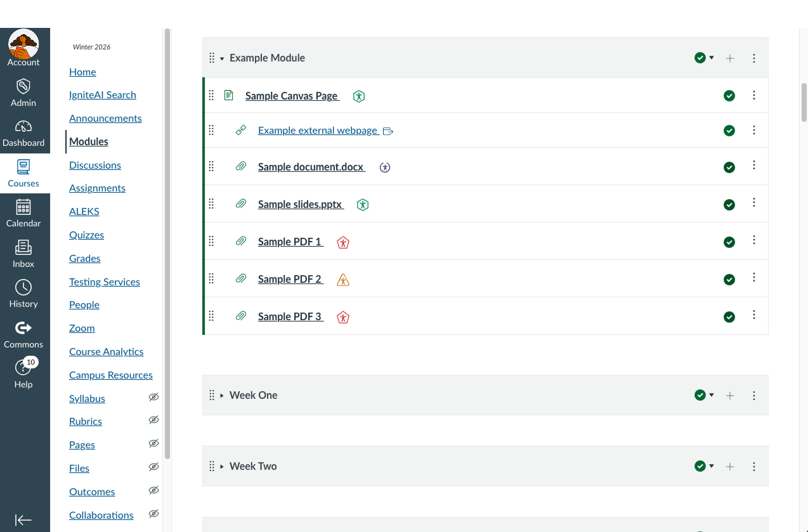Click the hidden-eye indicator next to Syllabus
Screen dimensions: 808x532
(153, 397)
